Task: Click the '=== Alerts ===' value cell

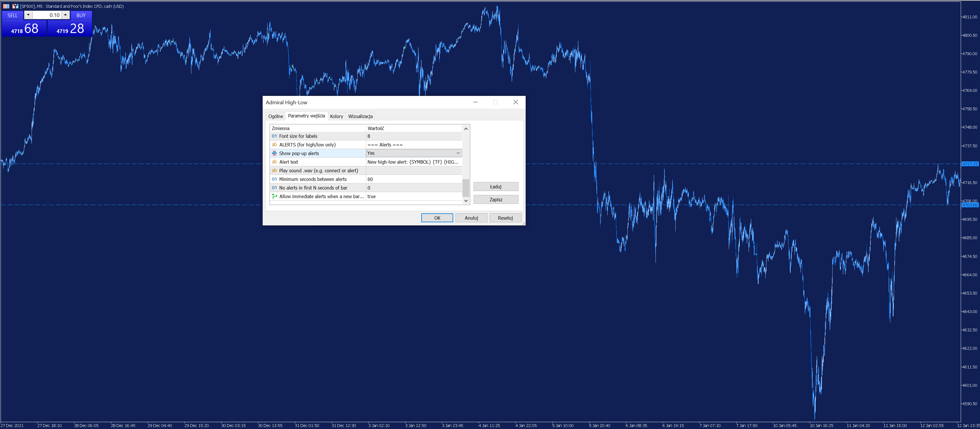Action: tap(414, 145)
